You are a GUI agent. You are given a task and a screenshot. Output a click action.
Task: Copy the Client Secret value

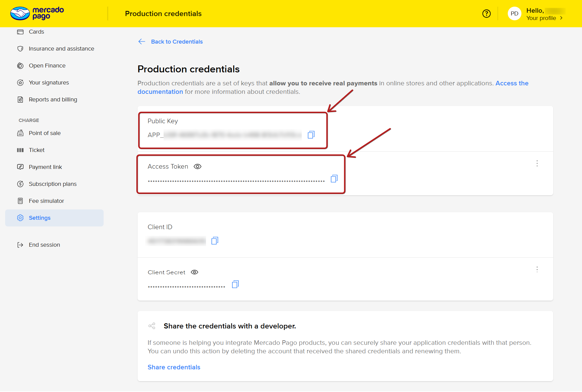click(235, 284)
